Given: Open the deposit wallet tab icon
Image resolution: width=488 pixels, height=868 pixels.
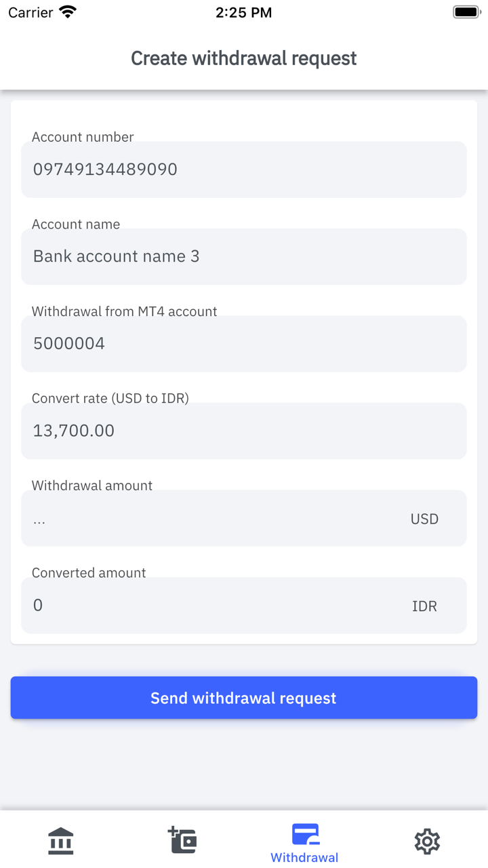Looking at the screenshot, I should pos(182,840).
